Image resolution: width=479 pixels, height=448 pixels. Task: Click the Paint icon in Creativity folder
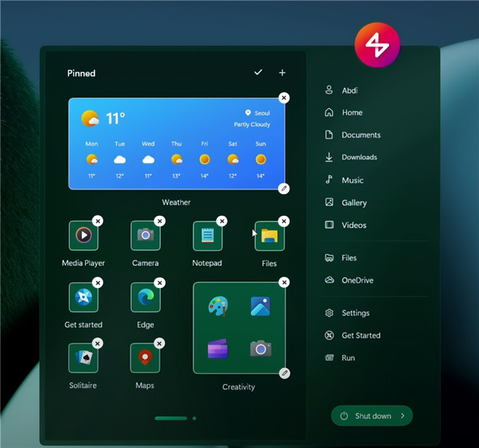(x=218, y=306)
